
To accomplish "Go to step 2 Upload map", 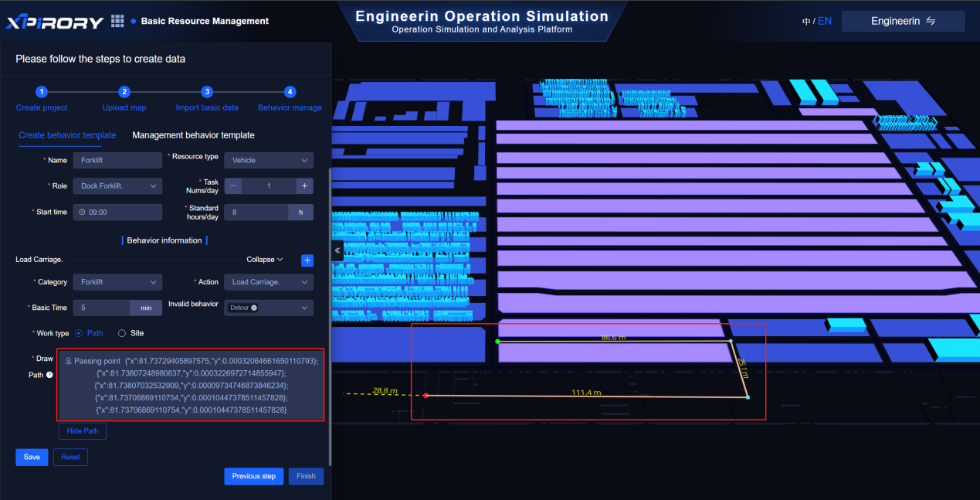I will (124, 92).
